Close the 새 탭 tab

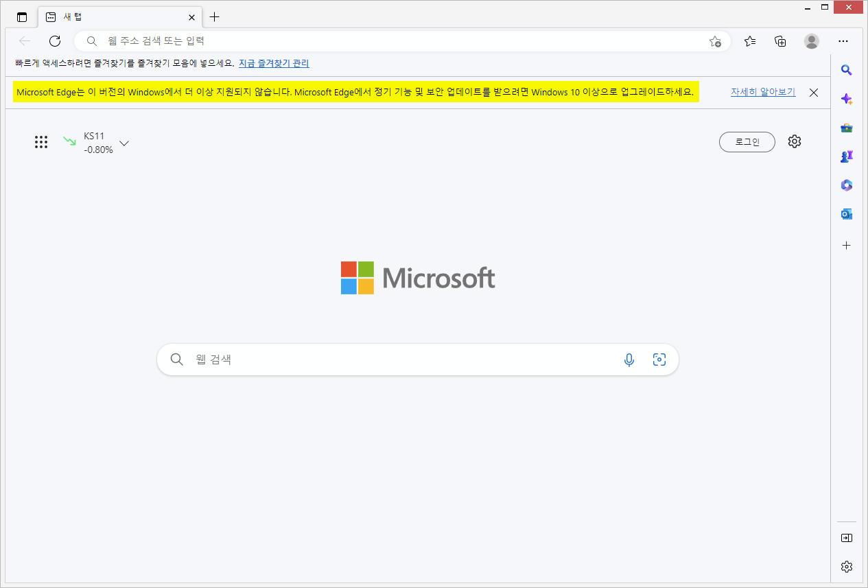tap(192, 17)
